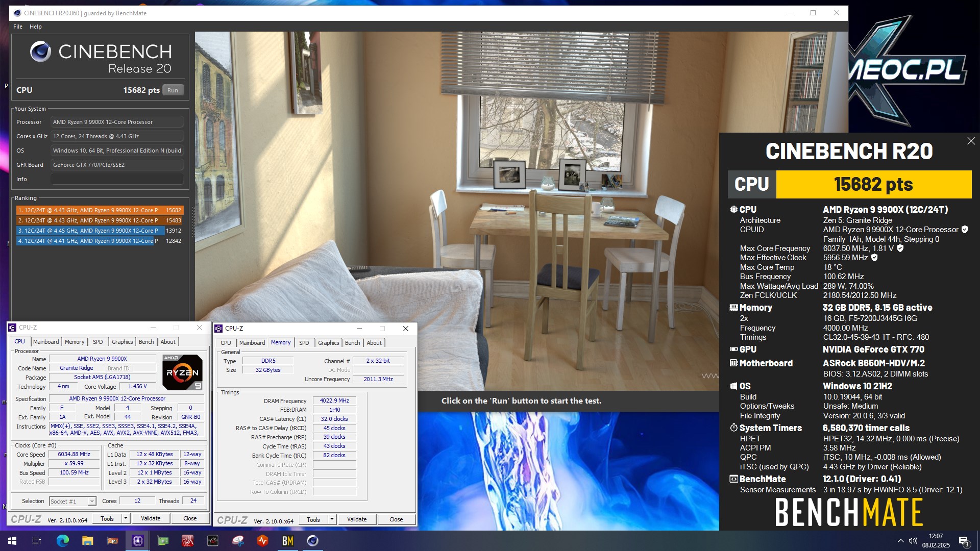Open SPD tab in right CPU-Z

pos(304,343)
